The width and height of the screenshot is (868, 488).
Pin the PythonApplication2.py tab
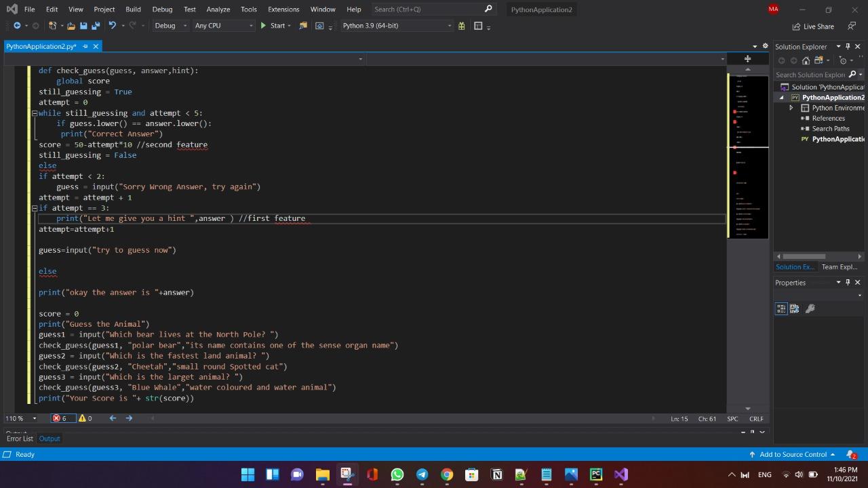click(85, 46)
